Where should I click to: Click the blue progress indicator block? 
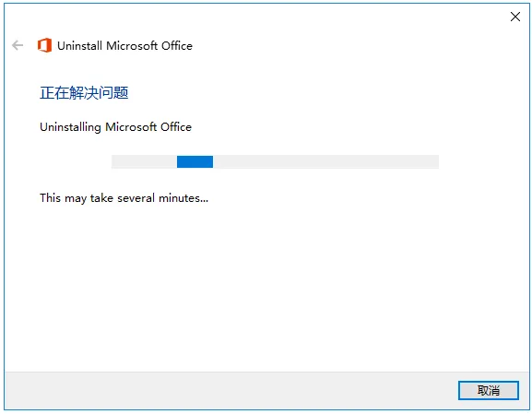click(x=195, y=161)
